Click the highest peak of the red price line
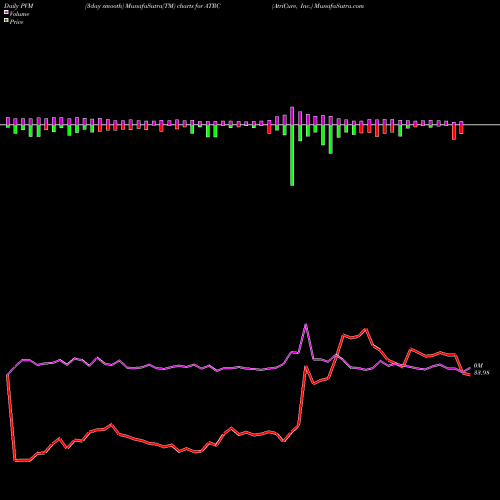This screenshot has width=500, height=500. pos(366,329)
